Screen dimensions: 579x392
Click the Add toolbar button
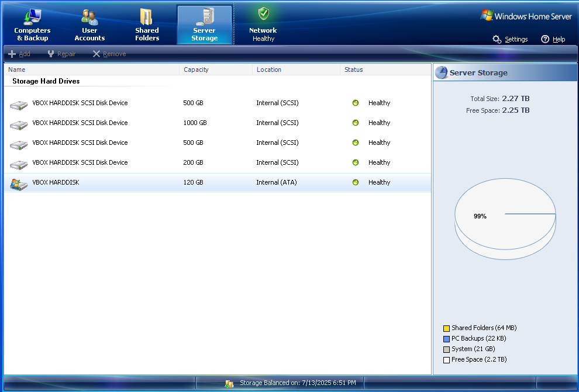point(19,54)
